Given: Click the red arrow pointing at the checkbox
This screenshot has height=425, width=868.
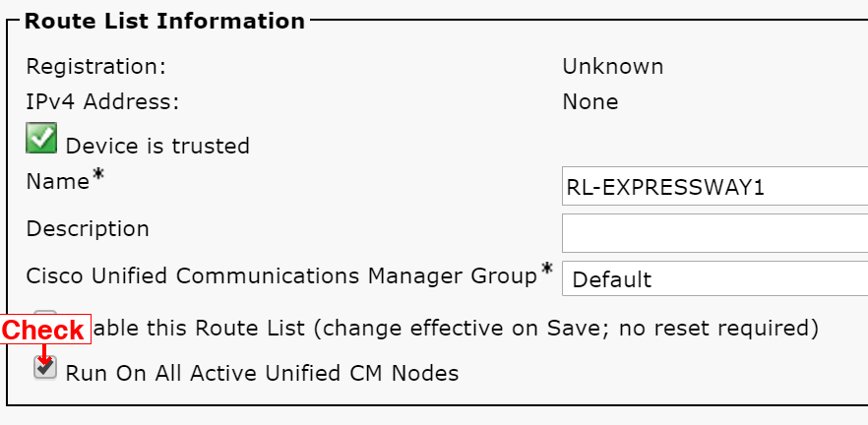Looking at the screenshot, I should click(43, 355).
